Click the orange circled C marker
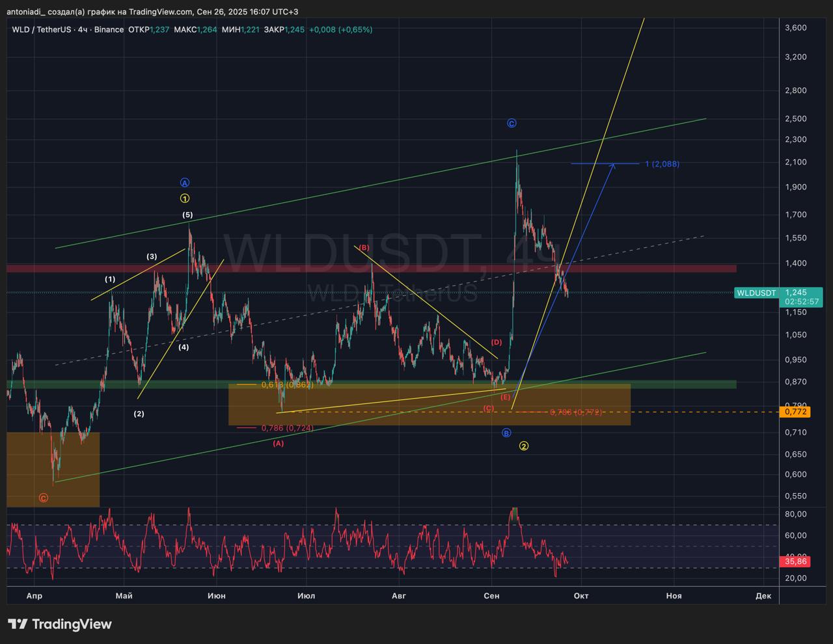This screenshot has width=833, height=644. coord(43,498)
